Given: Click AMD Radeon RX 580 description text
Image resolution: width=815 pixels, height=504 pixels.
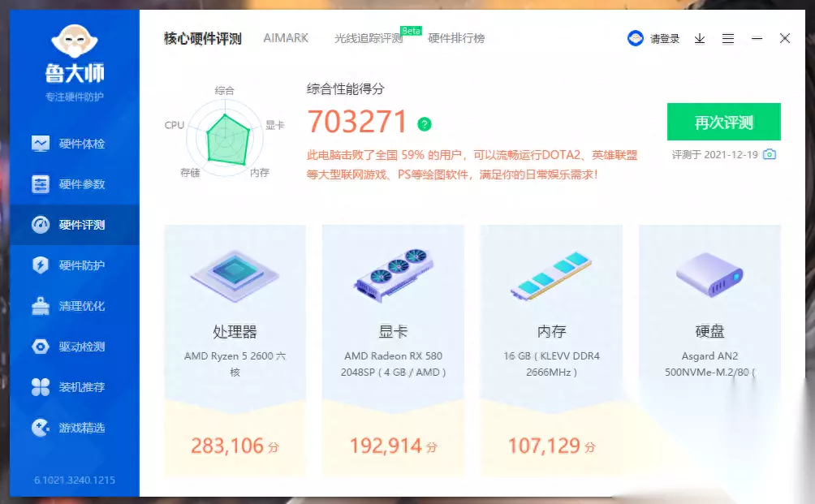Looking at the screenshot, I should click(x=394, y=364).
